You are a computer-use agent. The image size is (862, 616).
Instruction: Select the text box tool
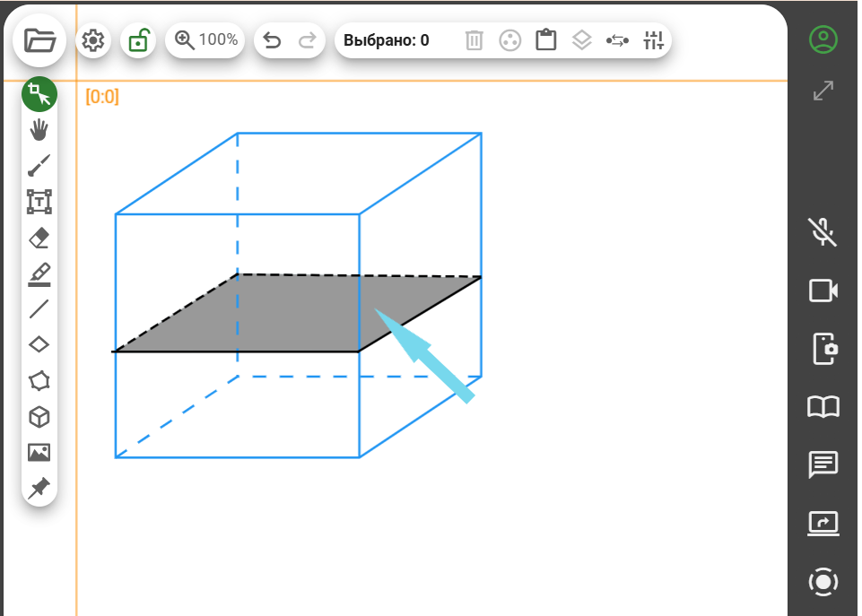point(39,202)
